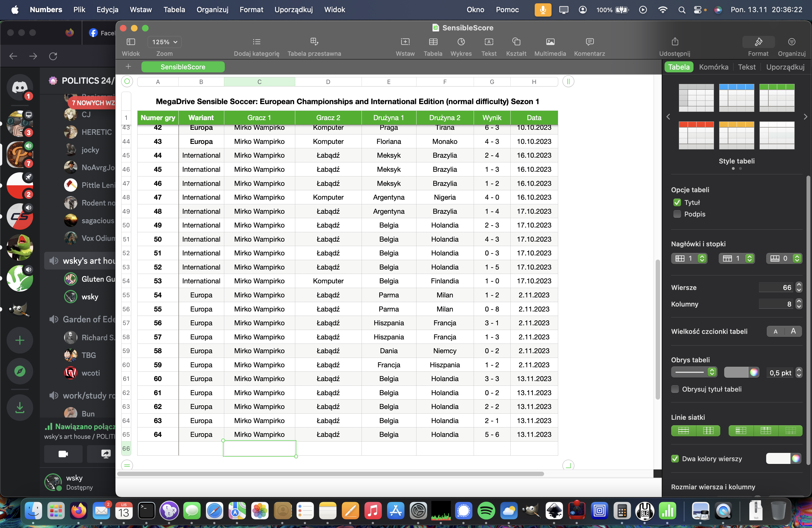Click the Dodaj kategorię toolbar icon
812x528 pixels.
[x=256, y=42]
